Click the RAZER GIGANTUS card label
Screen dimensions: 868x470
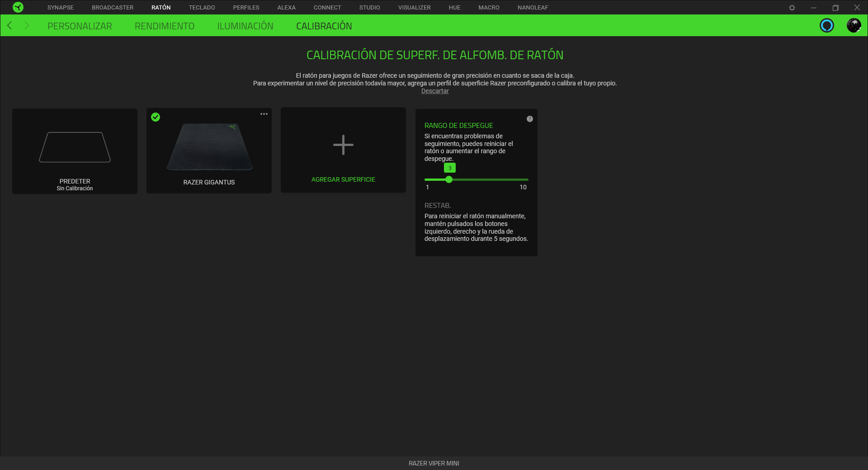tap(209, 182)
